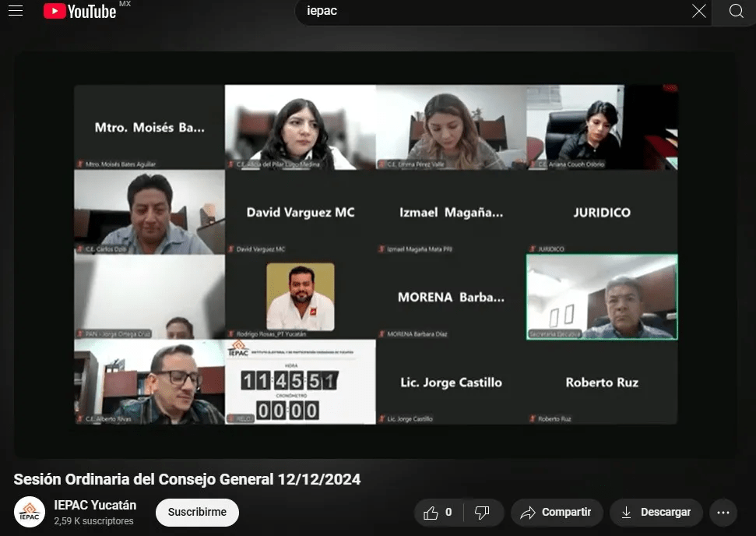The width and height of the screenshot is (756, 536).
Task: Open the three-dot more actions menu
Action: point(723,512)
